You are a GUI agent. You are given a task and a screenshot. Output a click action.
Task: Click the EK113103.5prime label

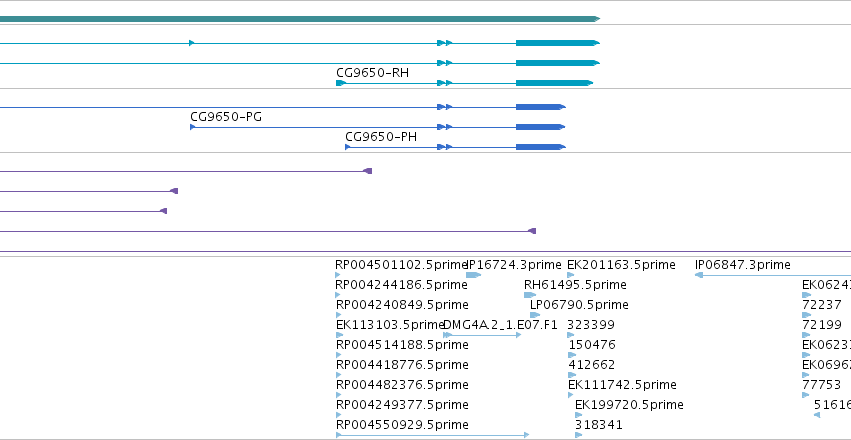[390, 325]
